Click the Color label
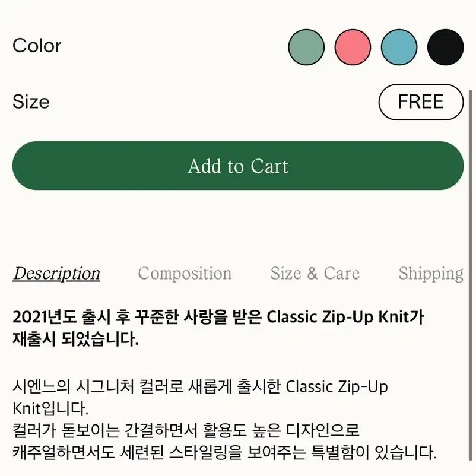The width and height of the screenshot is (476, 476). click(37, 46)
